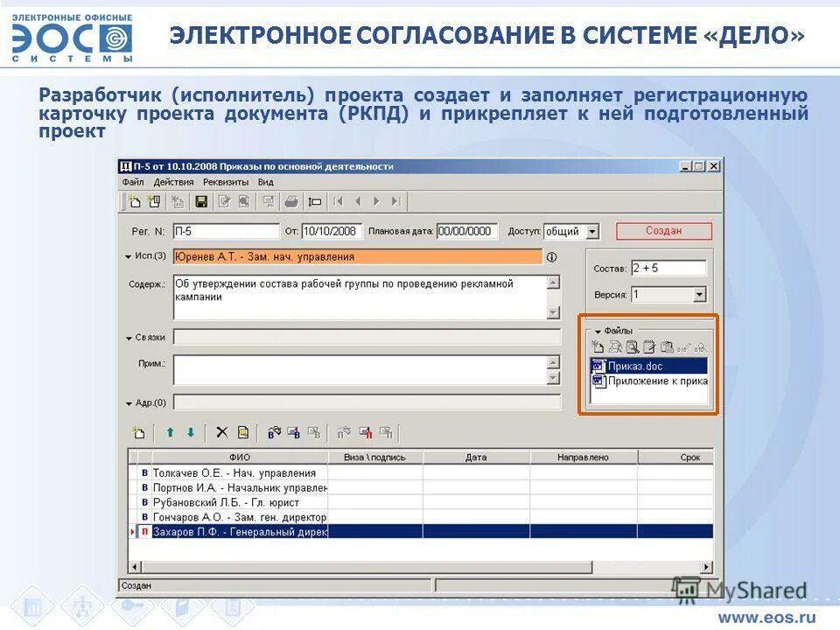
Task: Select row Толкачев О.Е. - Нач. управления
Action: (421, 473)
